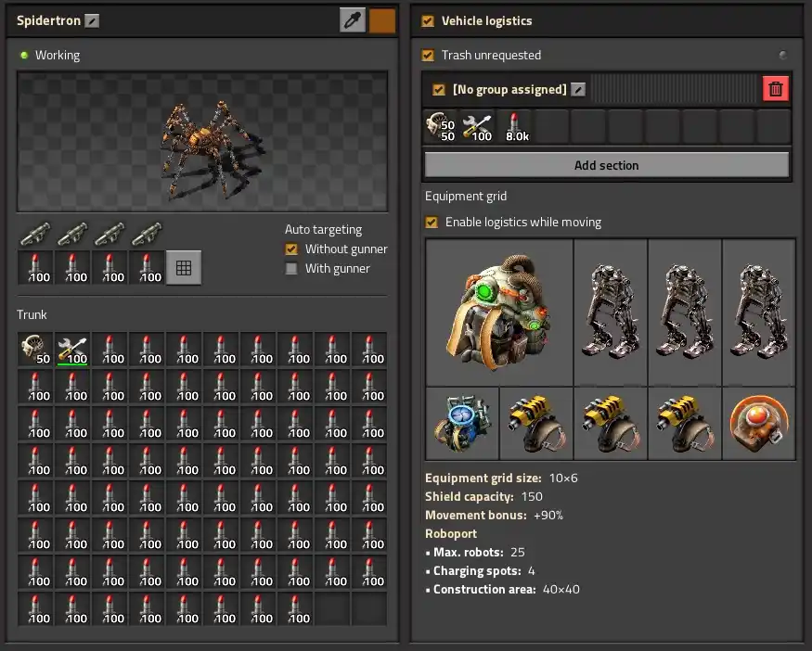Click the first empty logistic request slot

[552, 126]
